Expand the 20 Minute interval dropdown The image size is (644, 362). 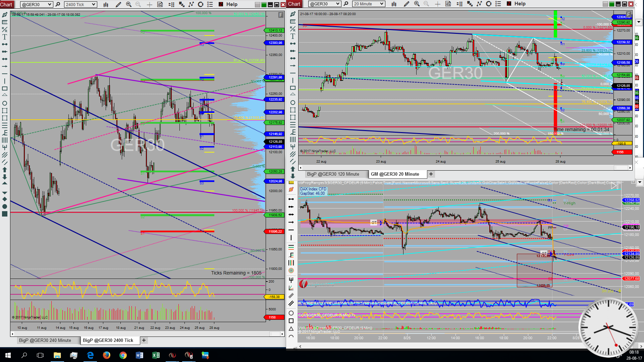[x=382, y=4]
